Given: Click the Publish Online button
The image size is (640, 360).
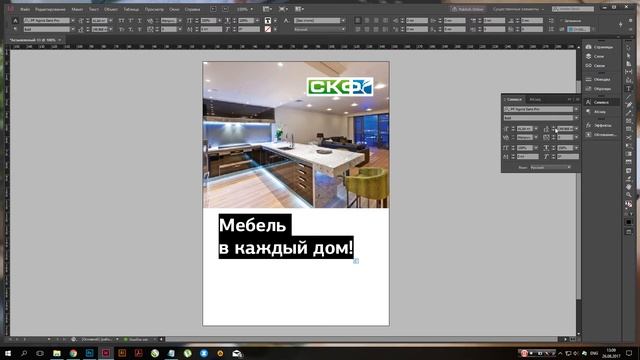Looking at the screenshot, I should pyautogui.click(x=468, y=9).
